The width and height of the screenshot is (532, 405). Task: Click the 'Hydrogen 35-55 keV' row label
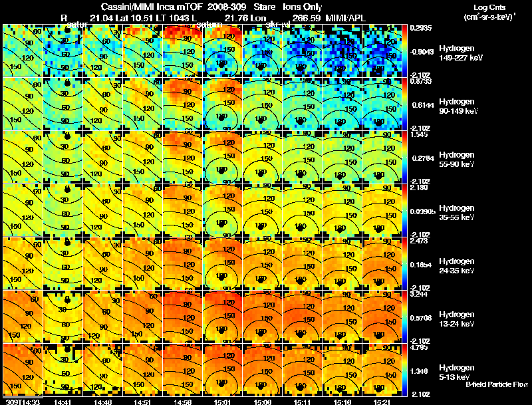click(x=456, y=213)
